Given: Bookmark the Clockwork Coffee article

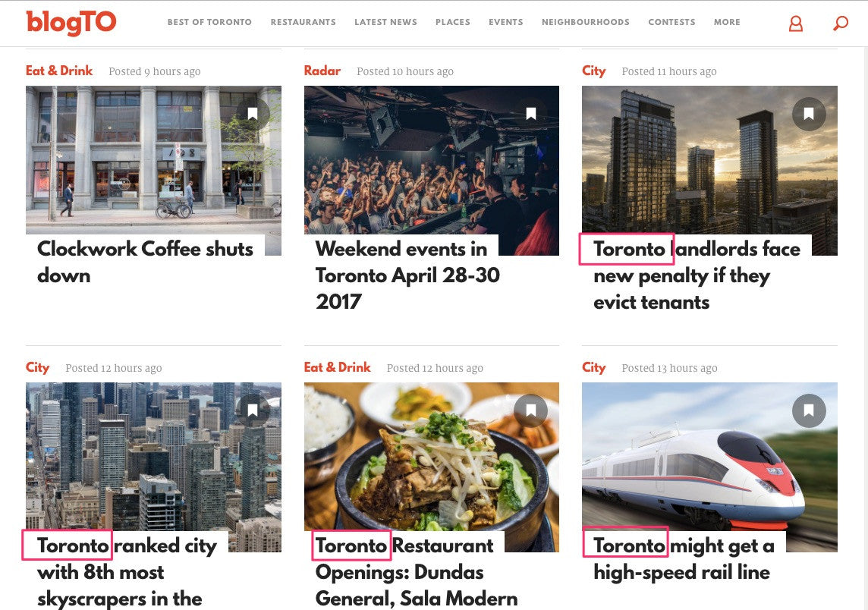Looking at the screenshot, I should coord(253,114).
